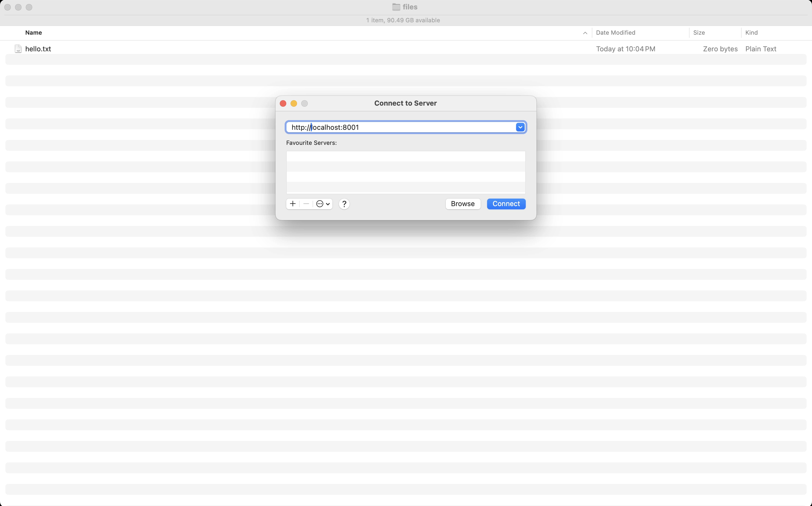Select the hello.txt file
The height and width of the screenshot is (506, 812).
pos(38,49)
